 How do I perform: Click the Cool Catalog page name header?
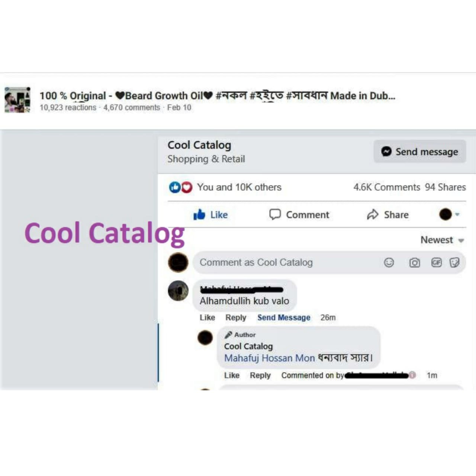point(199,145)
